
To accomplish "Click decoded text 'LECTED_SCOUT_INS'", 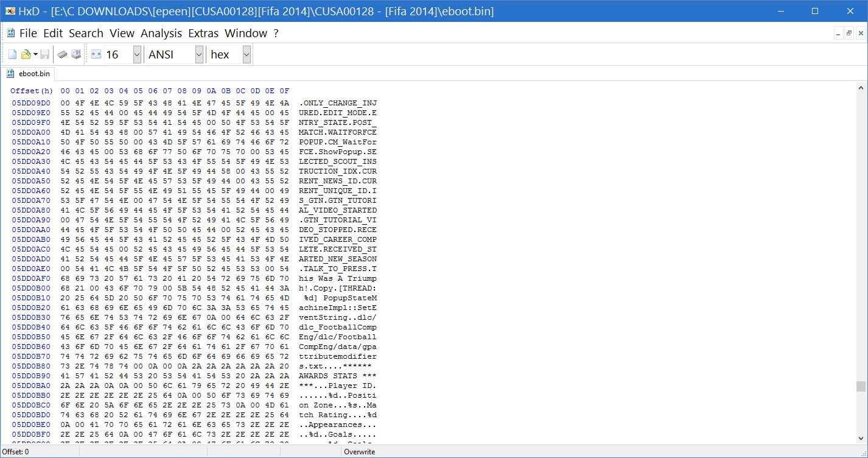I will 338,161.
